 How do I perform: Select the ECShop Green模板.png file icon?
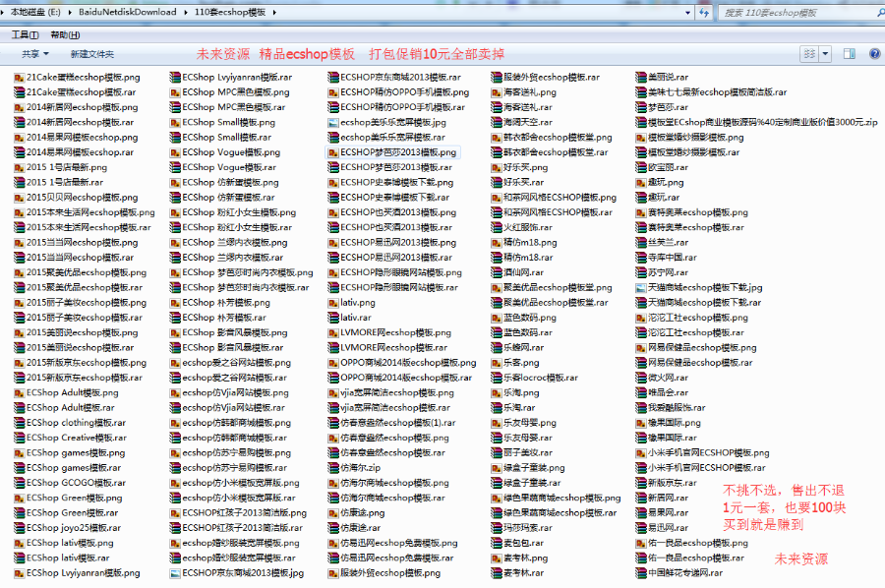tap(20, 499)
